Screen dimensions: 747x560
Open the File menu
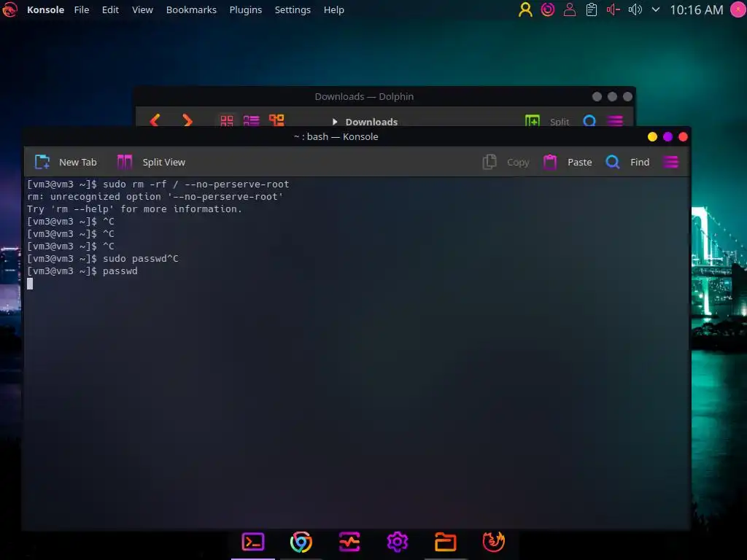[x=82, y=9]
